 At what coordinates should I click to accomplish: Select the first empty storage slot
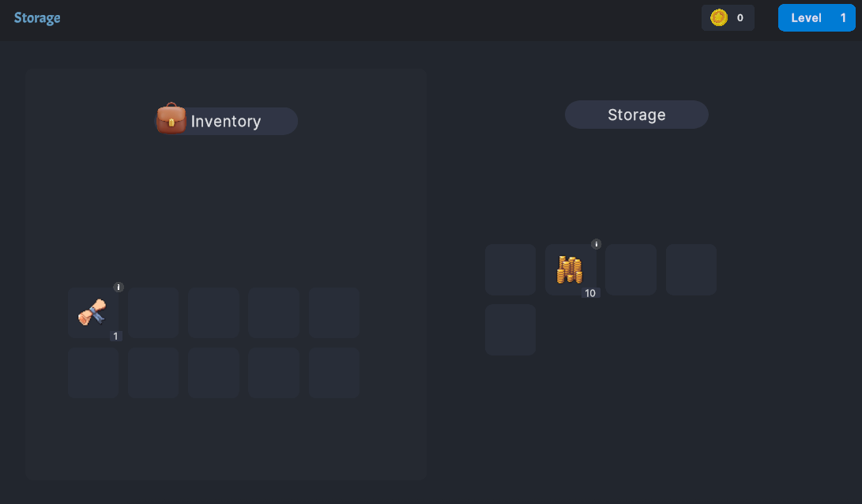pos(510,269)
